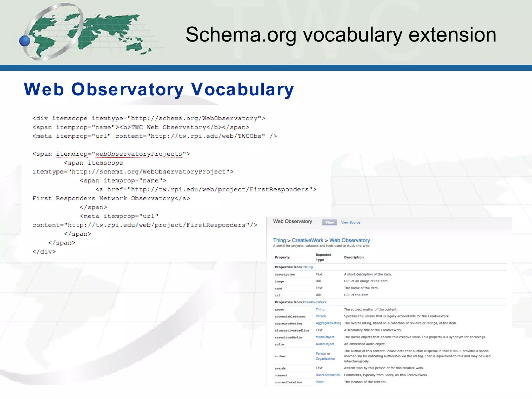Click the 'awards' property name
This screenshot has width=532, height=399.
[280, 368]
